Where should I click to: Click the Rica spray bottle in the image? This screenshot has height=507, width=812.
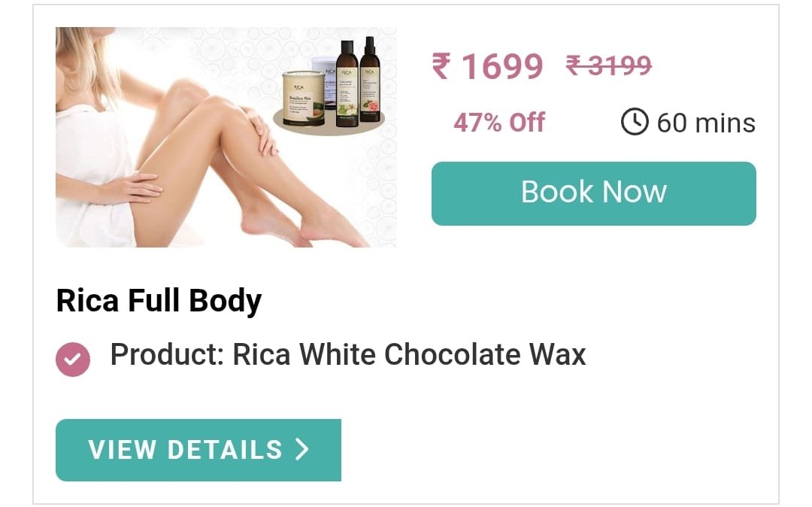[x=370, y=79]
